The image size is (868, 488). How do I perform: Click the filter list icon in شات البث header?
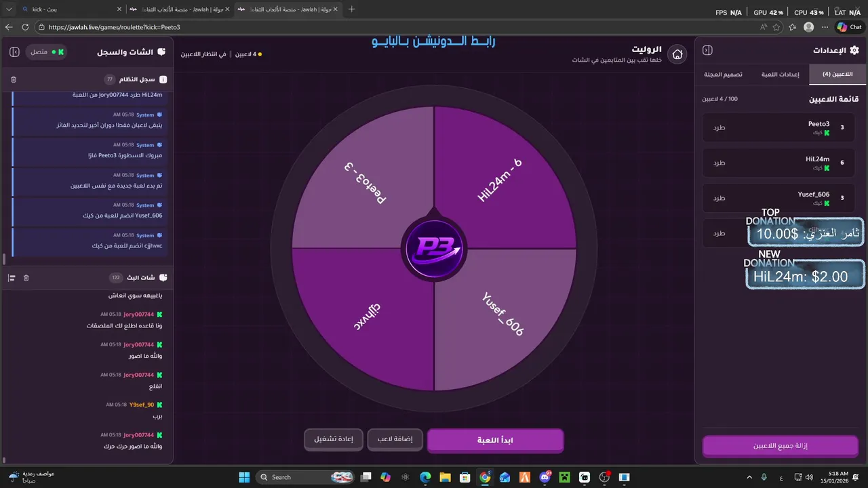point(12,278)
